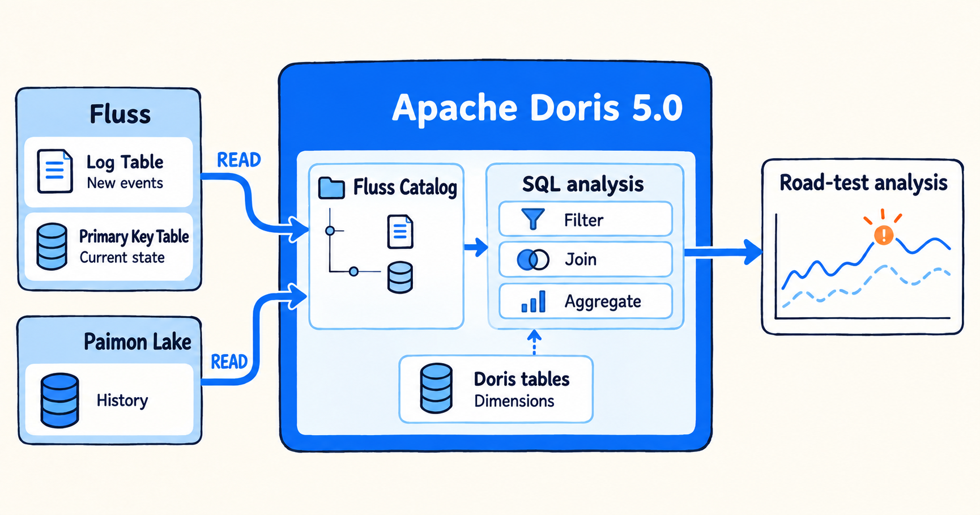Click the Road-test analysis line chart
The image size is (980, 515).
863,265
